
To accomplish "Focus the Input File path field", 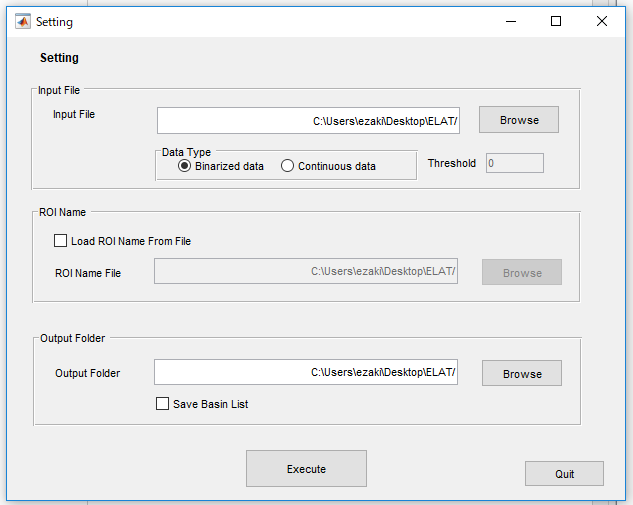I will coord(308,120).
